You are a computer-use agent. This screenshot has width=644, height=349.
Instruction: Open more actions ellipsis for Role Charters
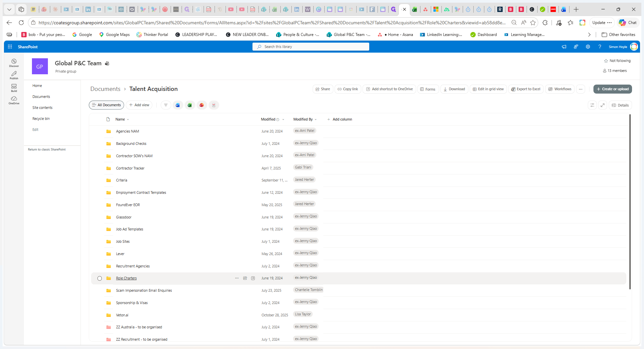237,278
